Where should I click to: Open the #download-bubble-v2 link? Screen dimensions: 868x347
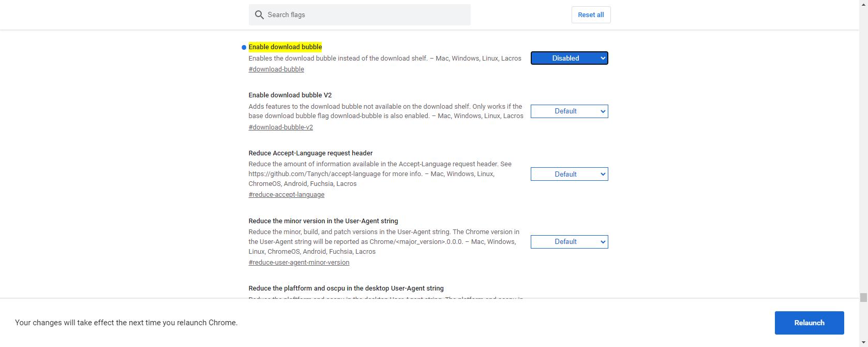click(x=280, y=127)
